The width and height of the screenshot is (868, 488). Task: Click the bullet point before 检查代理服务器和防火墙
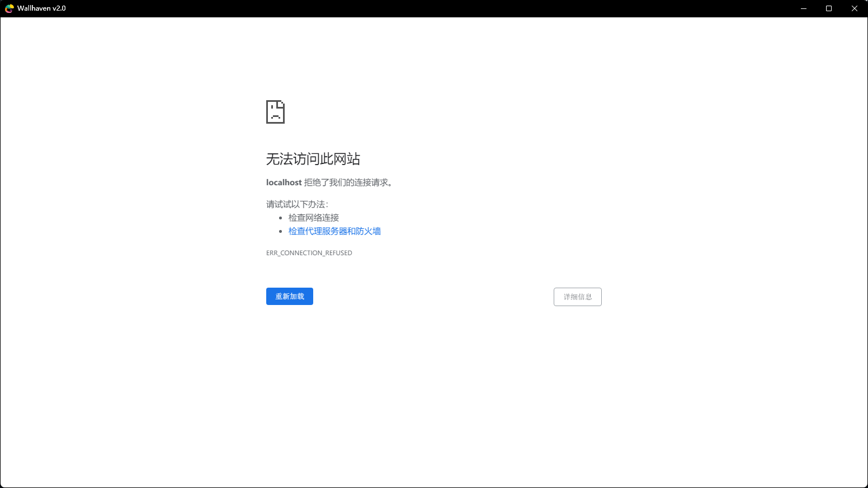point(281,231)
